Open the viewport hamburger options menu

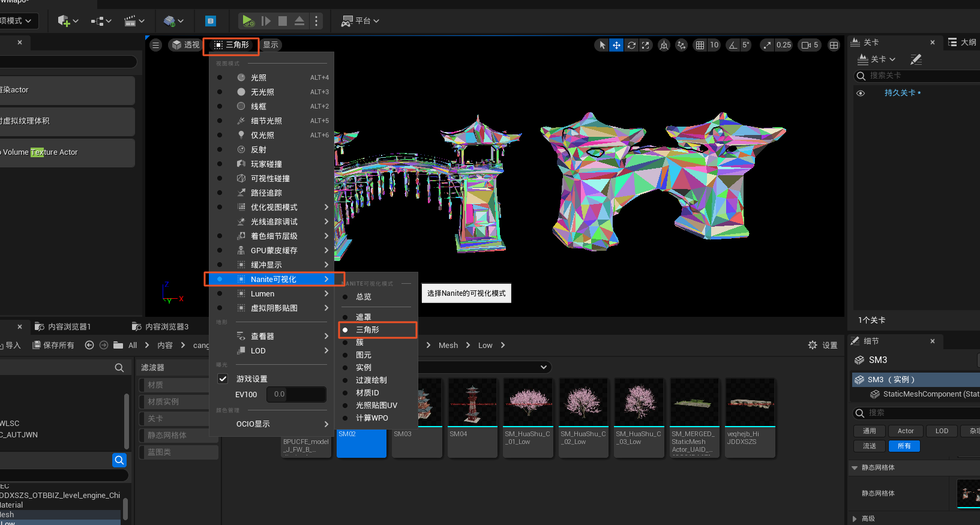[156, 45]
